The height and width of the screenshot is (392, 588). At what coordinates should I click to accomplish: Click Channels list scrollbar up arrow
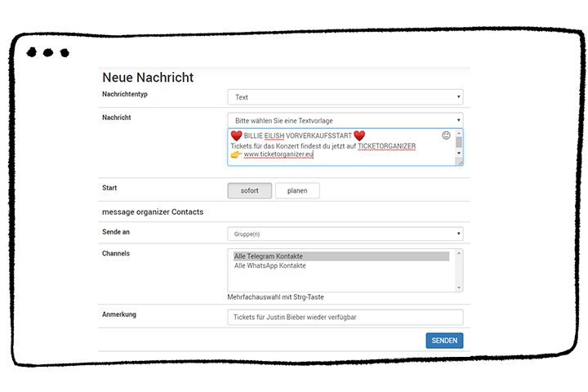coord(459,254)
